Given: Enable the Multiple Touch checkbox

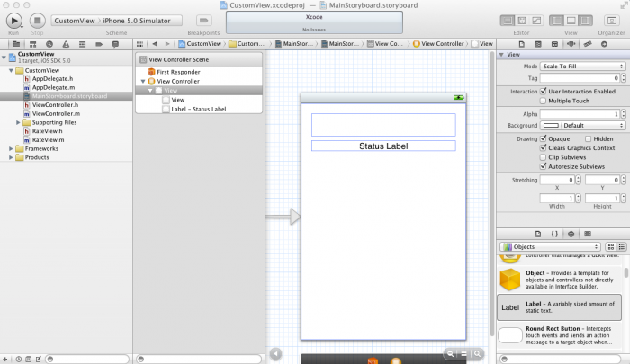Looking at the screenshot, I should point(544,101).
